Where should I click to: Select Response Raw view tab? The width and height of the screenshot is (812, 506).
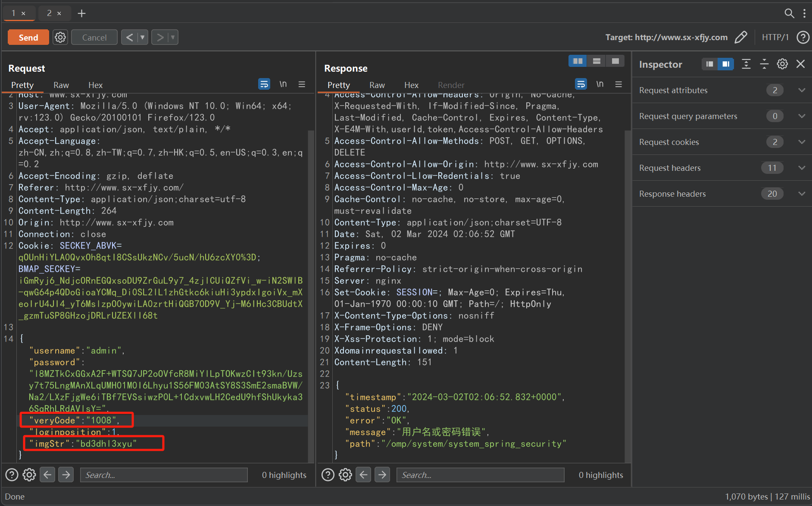coord(377,85)
